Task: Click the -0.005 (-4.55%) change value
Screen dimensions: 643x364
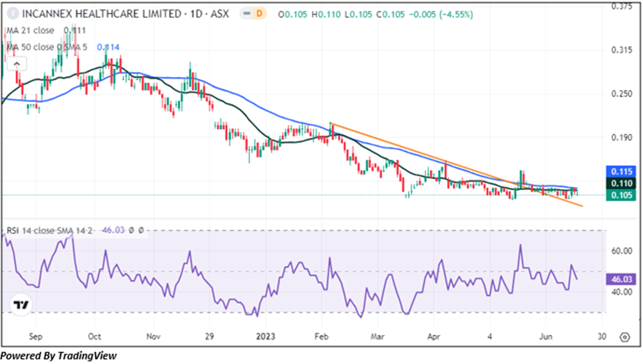Action: [440, 14]
